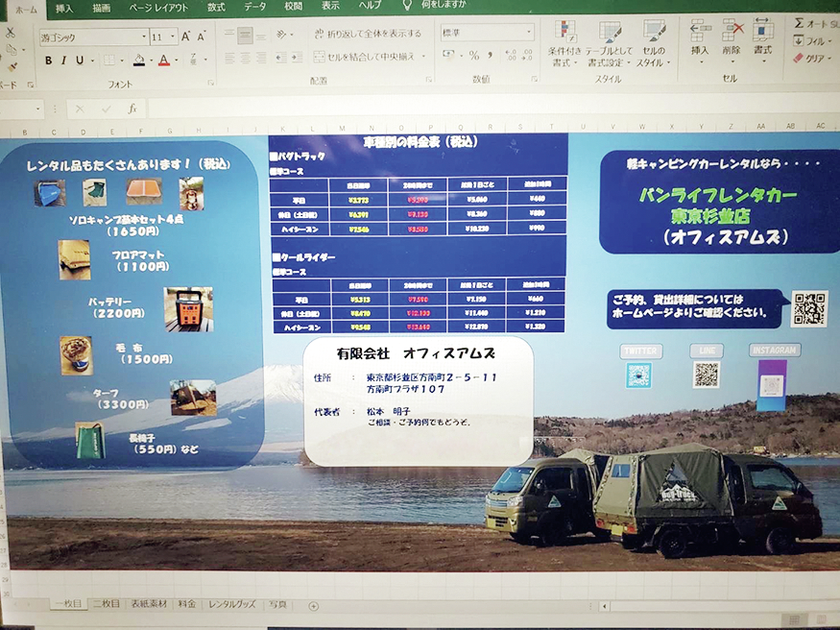Open the 校閲 ribbon tab

[x=294, y=6]
